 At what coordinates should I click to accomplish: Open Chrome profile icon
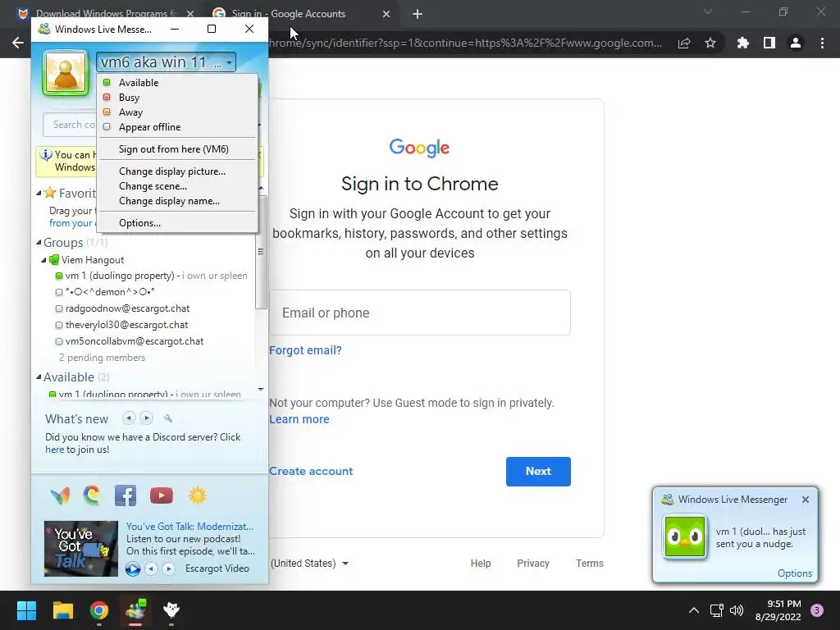pyautogui.click(x=796, y=43)
